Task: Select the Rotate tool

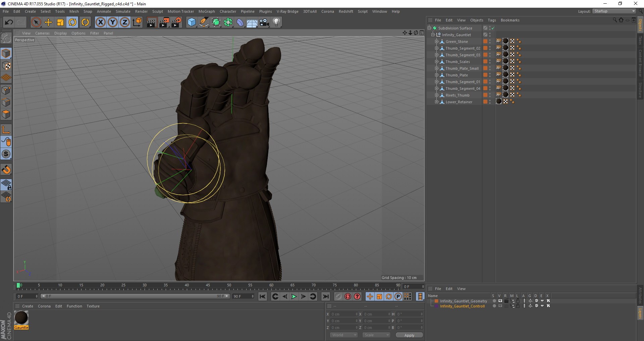Action: coord(72,22)
